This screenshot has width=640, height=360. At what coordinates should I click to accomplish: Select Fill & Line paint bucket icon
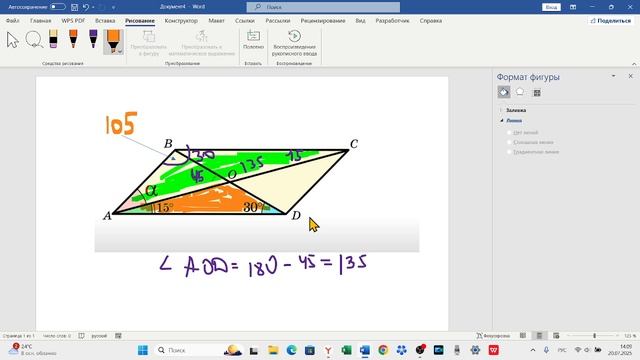(x=504, y=92)
